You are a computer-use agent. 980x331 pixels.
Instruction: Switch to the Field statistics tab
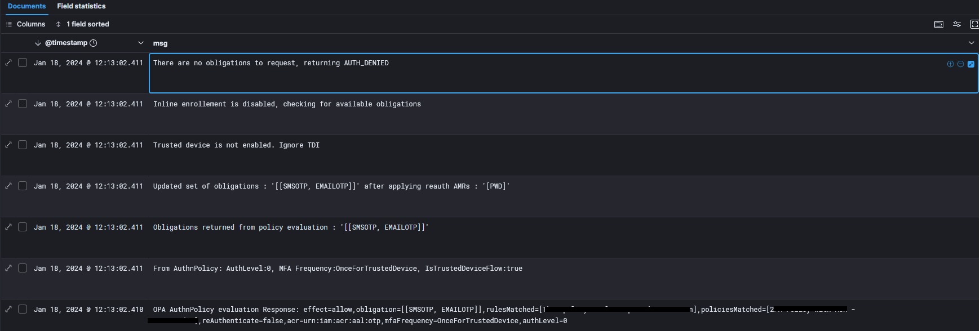pos(81,6)
